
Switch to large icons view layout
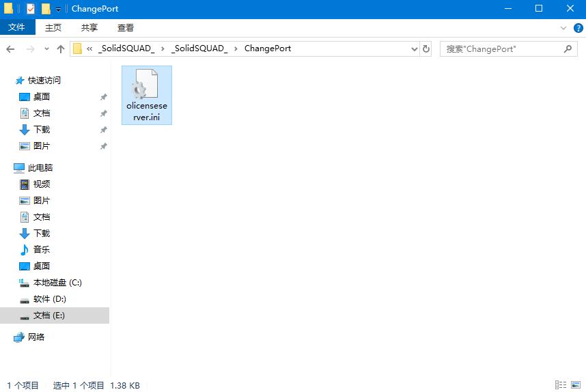576,385
